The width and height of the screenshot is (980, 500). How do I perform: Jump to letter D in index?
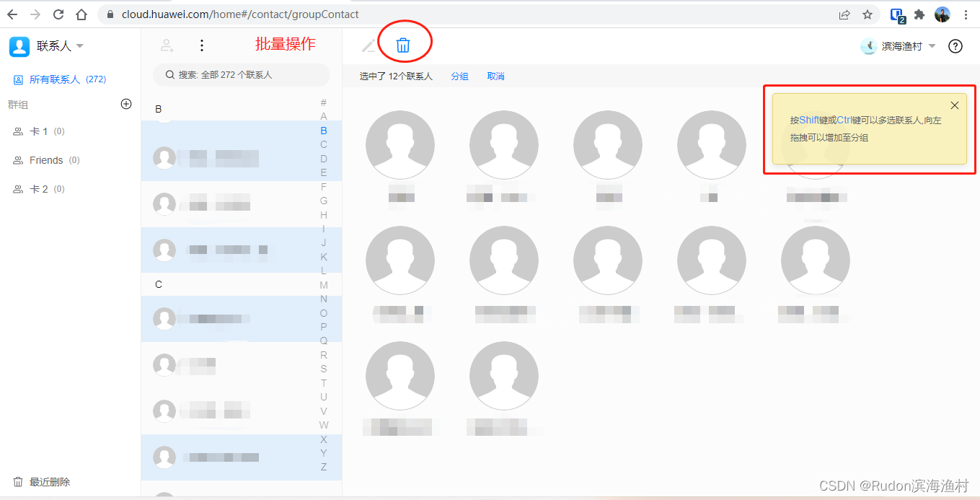324,159
